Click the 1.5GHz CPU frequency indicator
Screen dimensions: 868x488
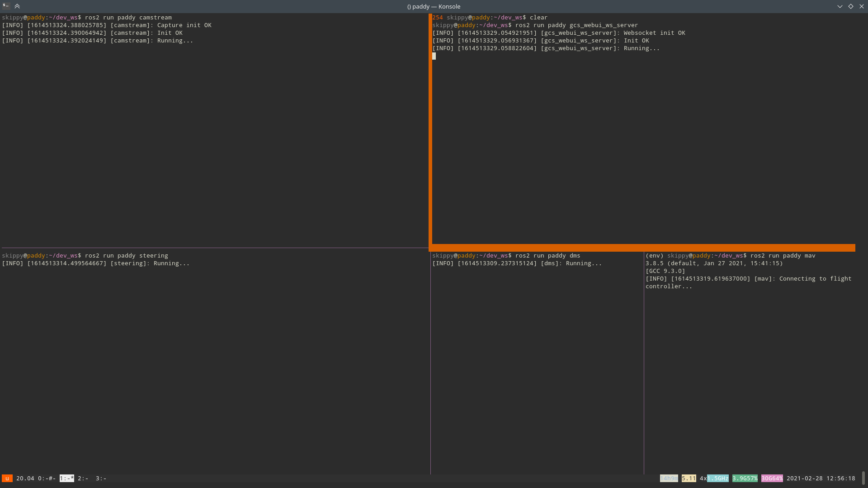pyautogui.click(x=718, y=479)
